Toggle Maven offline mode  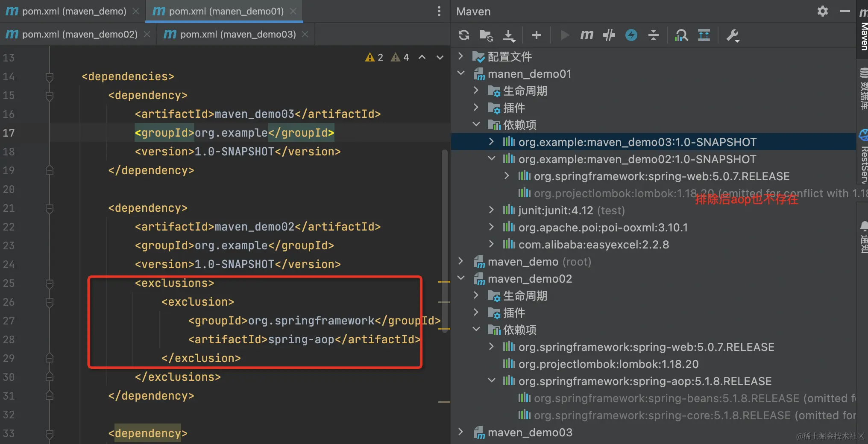click(631, 35)
